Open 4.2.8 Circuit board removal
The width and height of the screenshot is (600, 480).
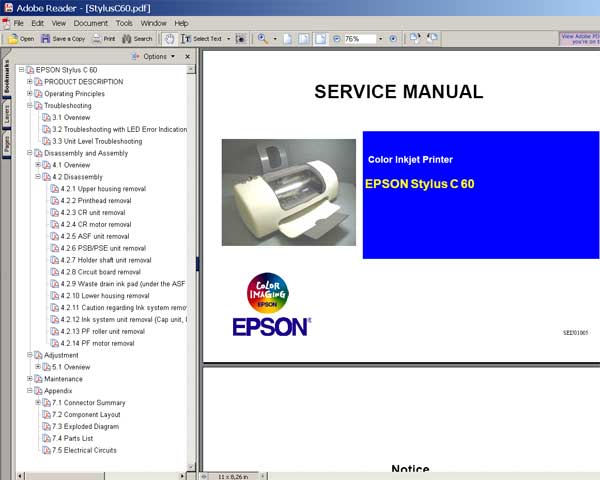(101, 272)
